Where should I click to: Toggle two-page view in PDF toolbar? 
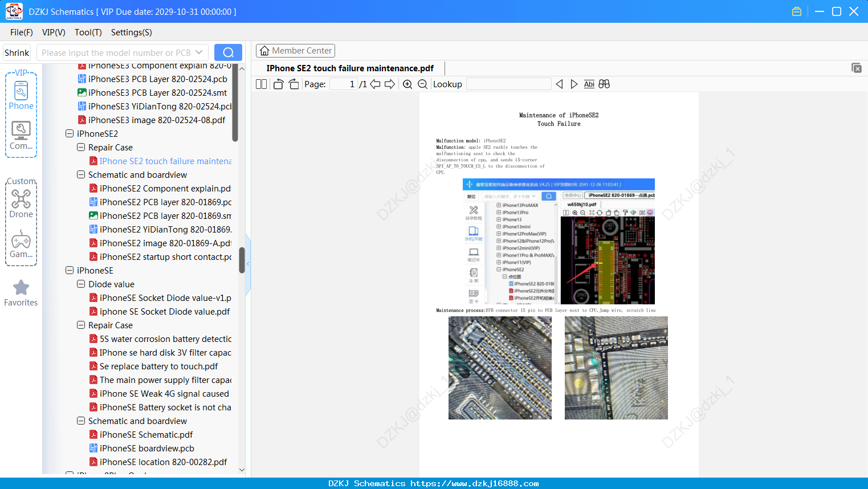(262, 84)
